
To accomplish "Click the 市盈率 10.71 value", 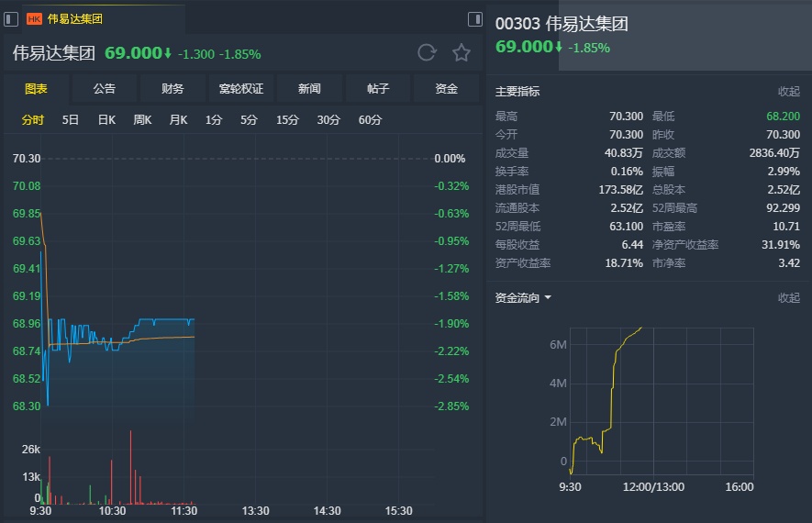I will pyautogui.click(x=786, y=227).
